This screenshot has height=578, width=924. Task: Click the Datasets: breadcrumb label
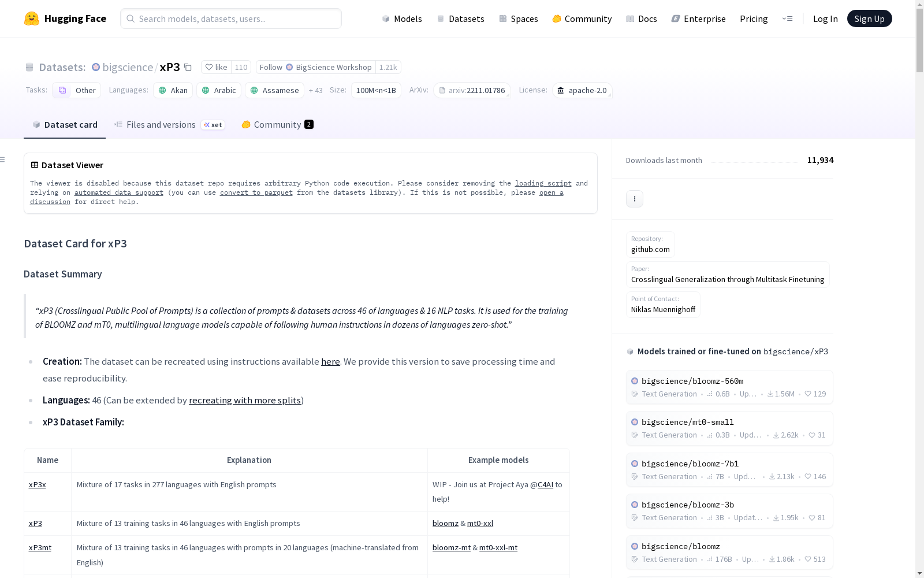[62, 67]
